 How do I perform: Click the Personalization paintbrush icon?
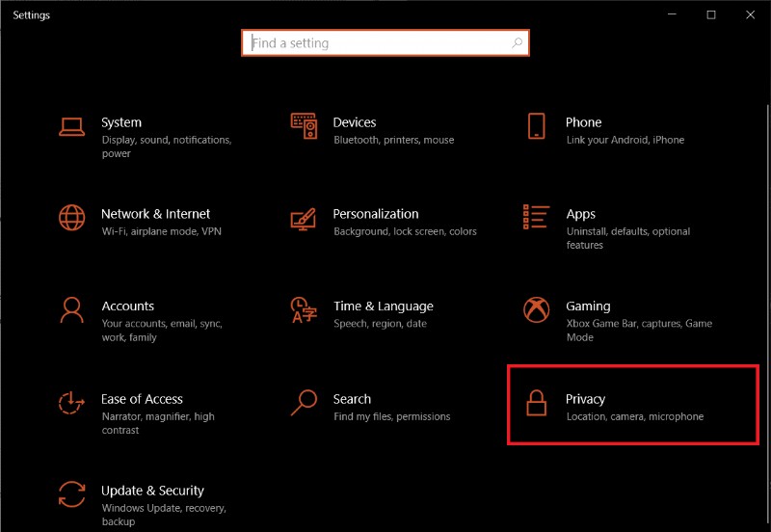coord(304,219)
